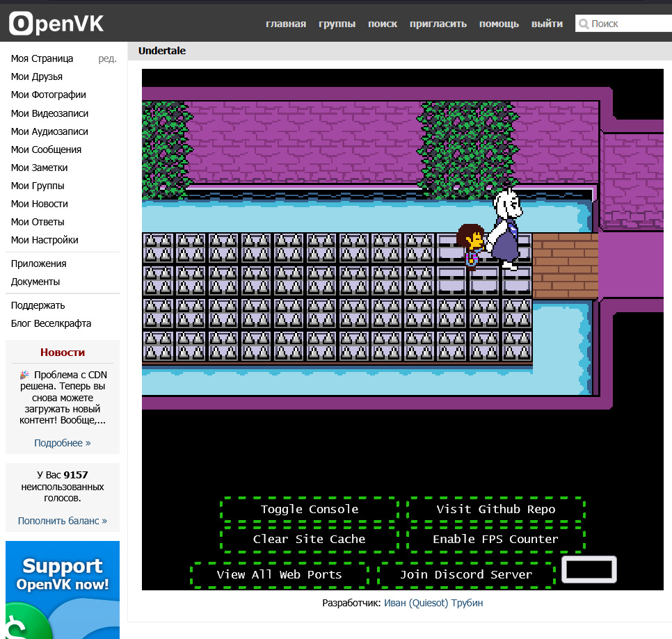Click Toggle Console button
This screenshot has height=639, width=672.
pos(310,509)
